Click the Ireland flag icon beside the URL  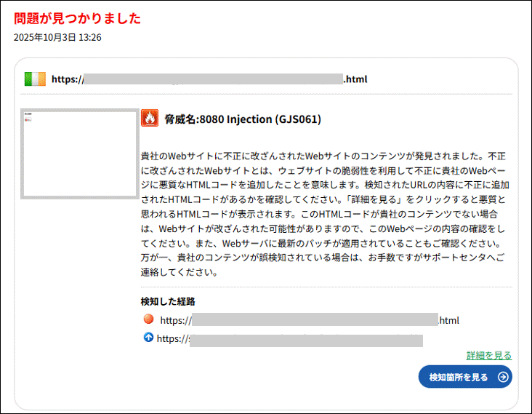coord(35,79)
